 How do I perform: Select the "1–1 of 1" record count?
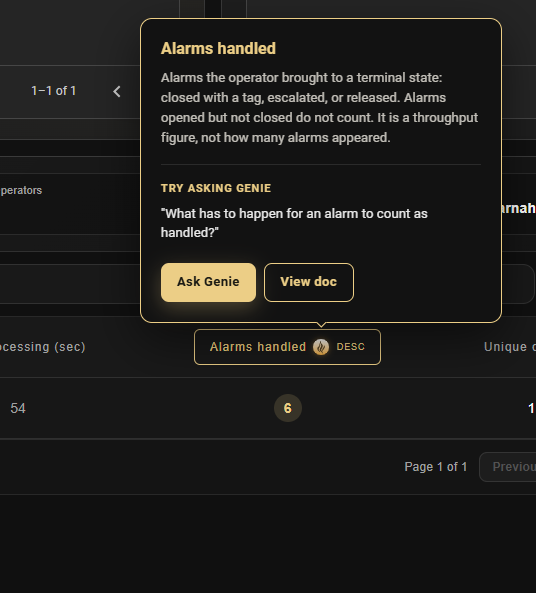coord(54,91)
